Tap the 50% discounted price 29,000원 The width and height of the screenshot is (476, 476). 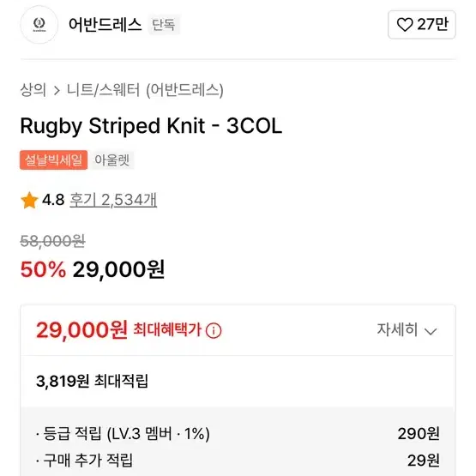[118, 269]
